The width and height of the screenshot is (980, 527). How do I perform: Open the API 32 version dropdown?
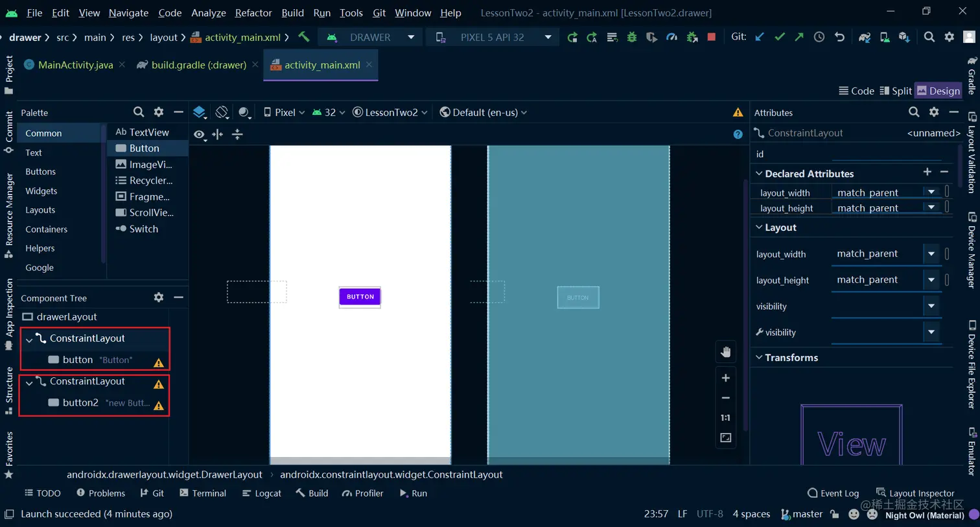(328, 112)
